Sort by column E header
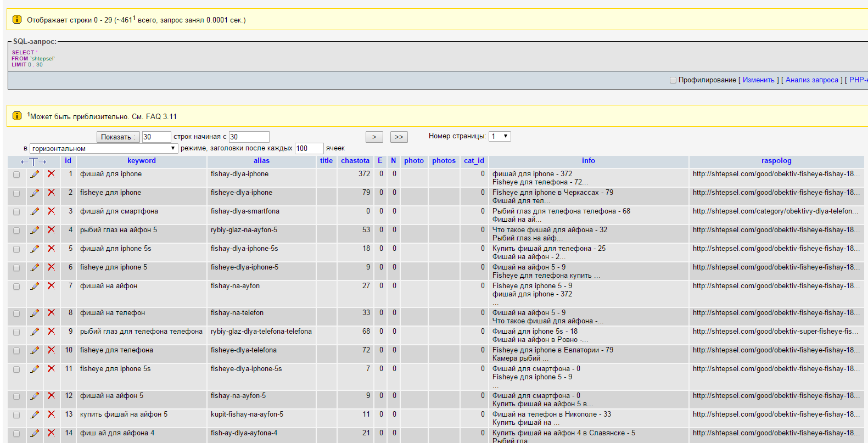868x443 pixels. 380,161
